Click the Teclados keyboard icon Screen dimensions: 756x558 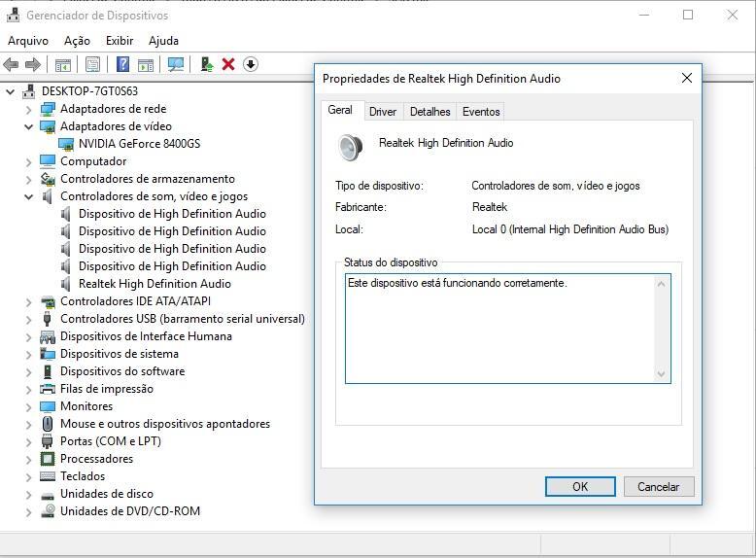48,476
